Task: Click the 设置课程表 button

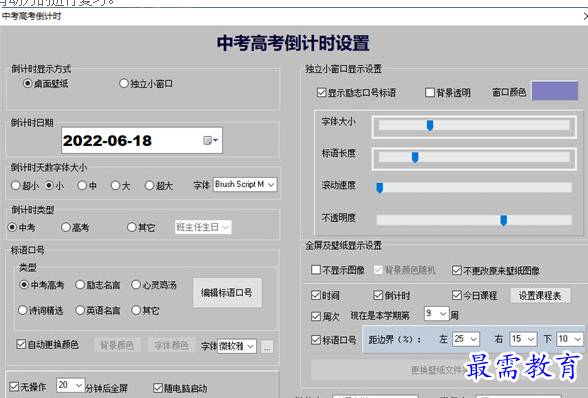Action: [x=540, y=296]
